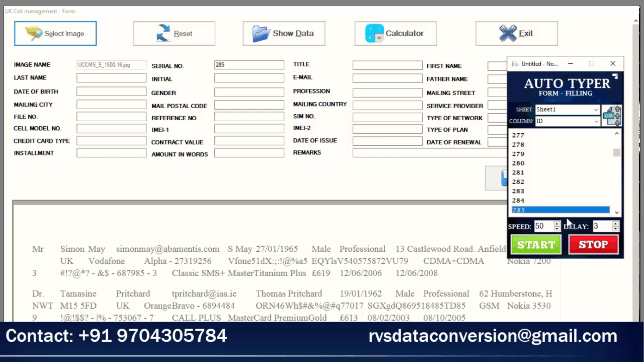Click the INSTALLMENT input field
644x362 pixels.
coord(111,153)
